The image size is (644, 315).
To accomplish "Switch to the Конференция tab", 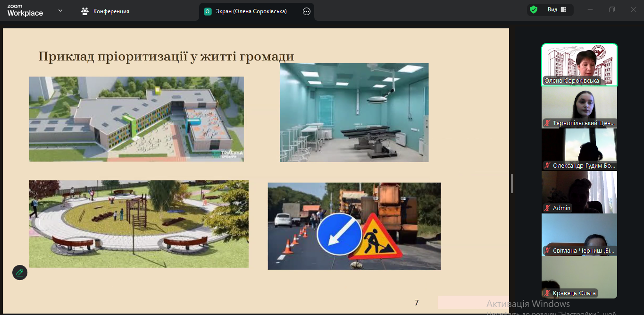I will [x=111, y=11].
